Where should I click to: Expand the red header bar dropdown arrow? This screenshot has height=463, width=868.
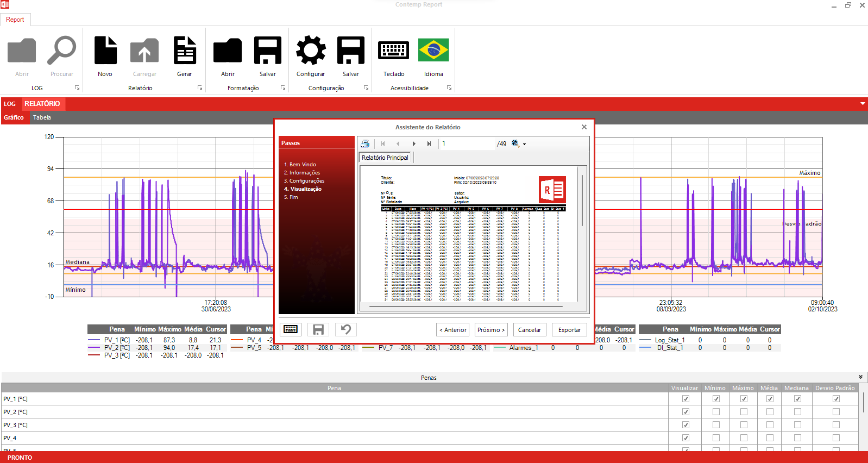click(x=863, y=103)
